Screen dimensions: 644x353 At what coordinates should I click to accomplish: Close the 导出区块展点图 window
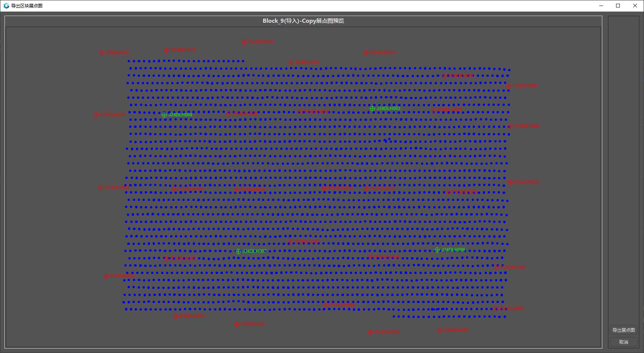635,6
